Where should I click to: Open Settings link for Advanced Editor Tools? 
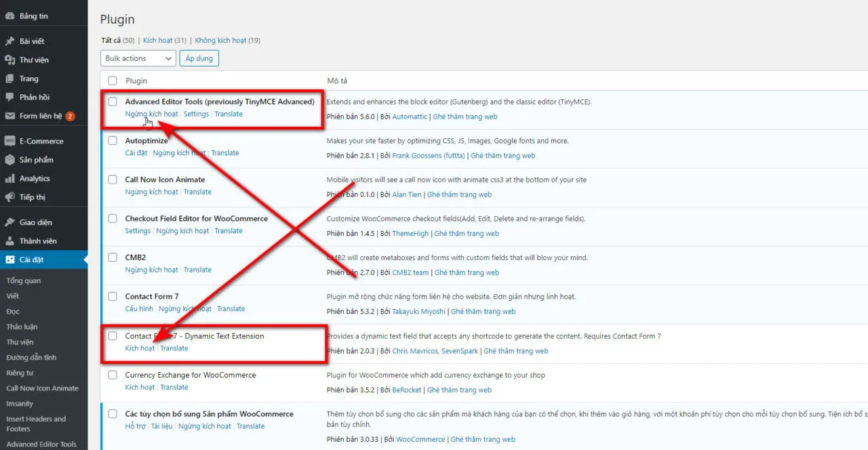196,114
